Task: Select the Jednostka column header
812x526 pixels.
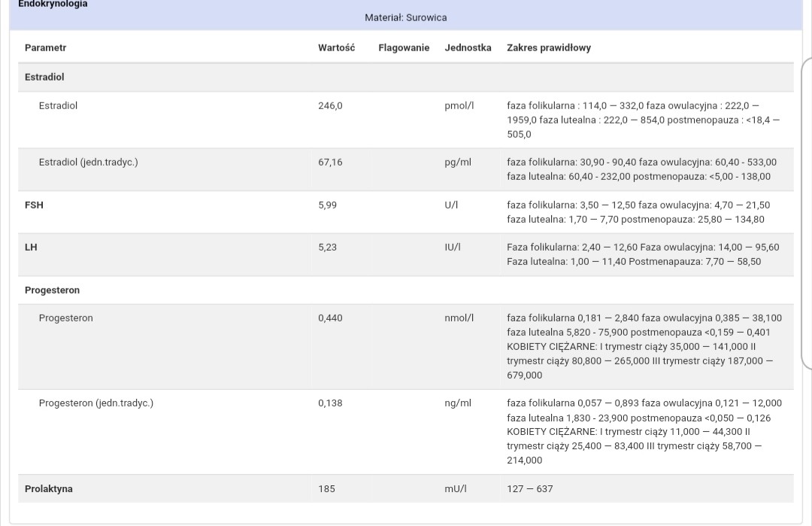Action: (x=468, y=48)
